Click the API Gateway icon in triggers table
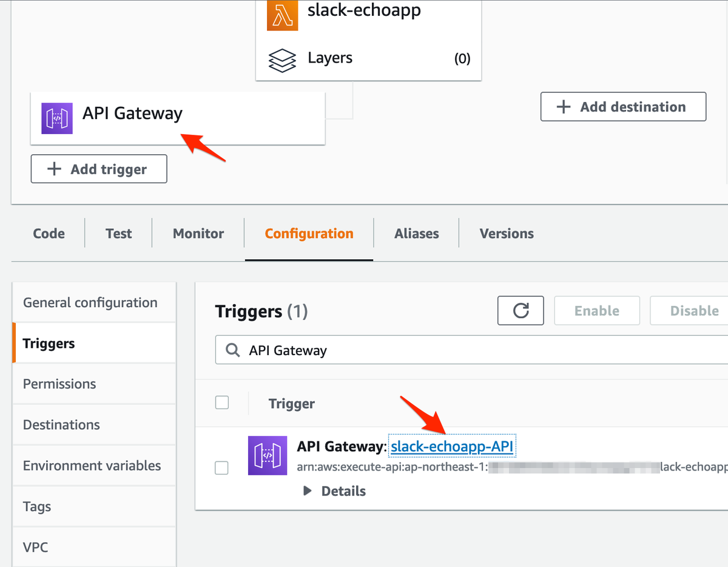728x567 pixels. [x=268, y=455]
